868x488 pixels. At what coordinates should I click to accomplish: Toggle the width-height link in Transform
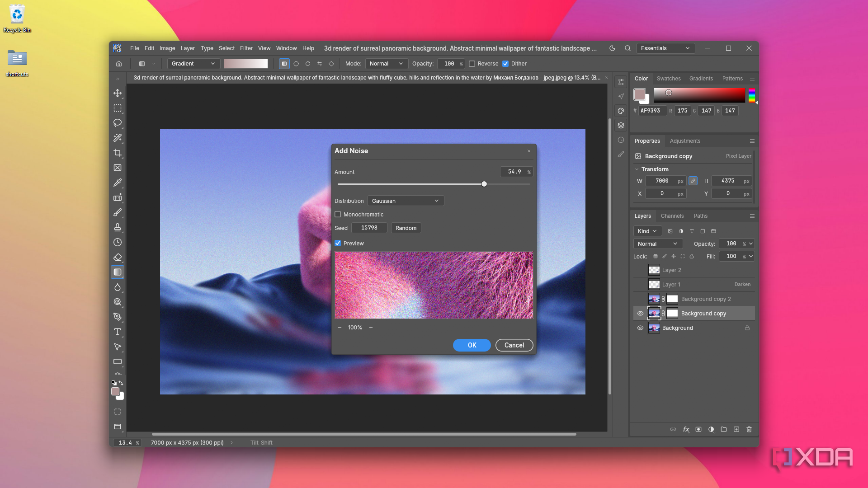(693, 181)
